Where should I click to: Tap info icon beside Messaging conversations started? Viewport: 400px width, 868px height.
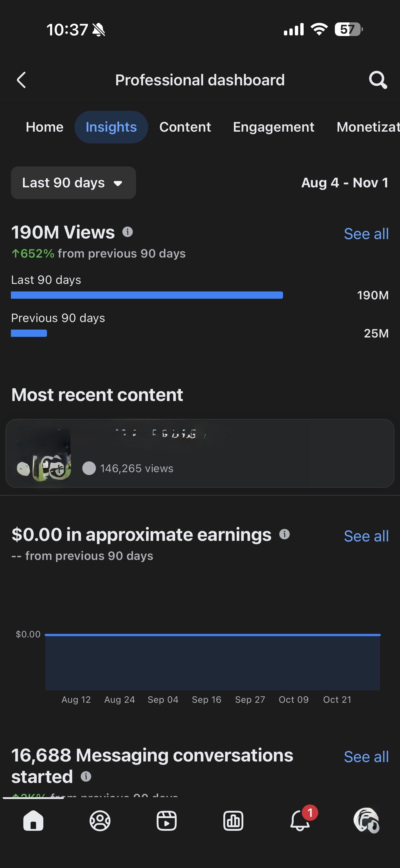86,776
